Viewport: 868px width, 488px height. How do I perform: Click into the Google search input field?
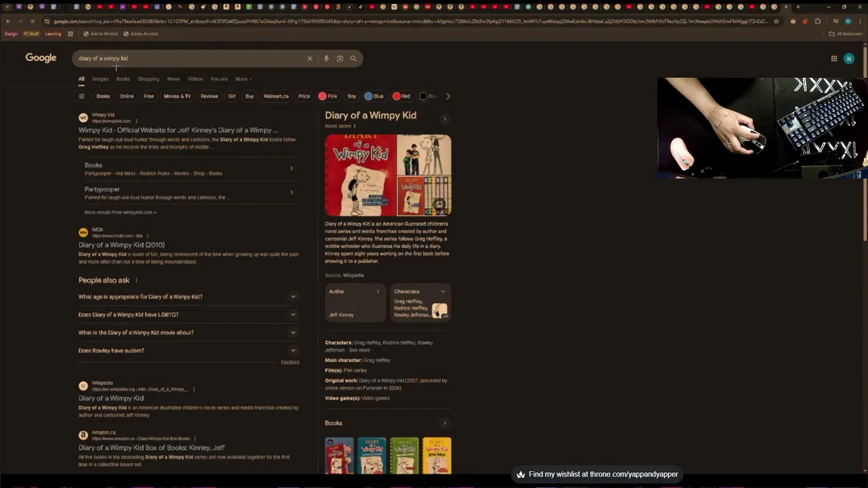(190, 58)
